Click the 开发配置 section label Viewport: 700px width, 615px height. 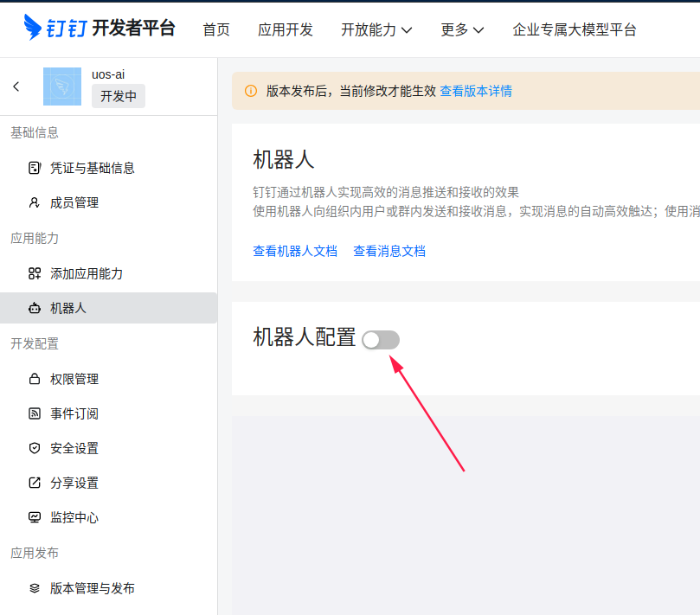click(x=35, y=343)
